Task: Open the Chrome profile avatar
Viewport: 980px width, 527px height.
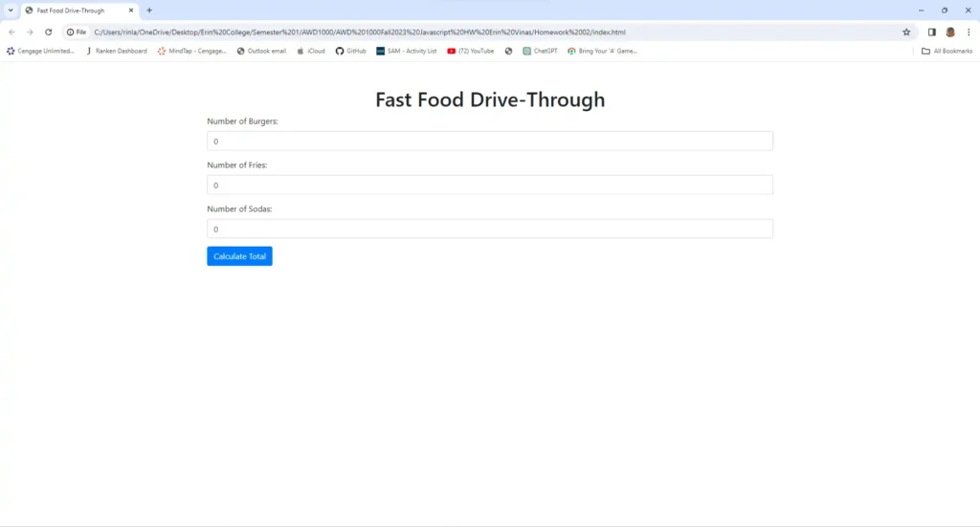Action: [950, 32]
